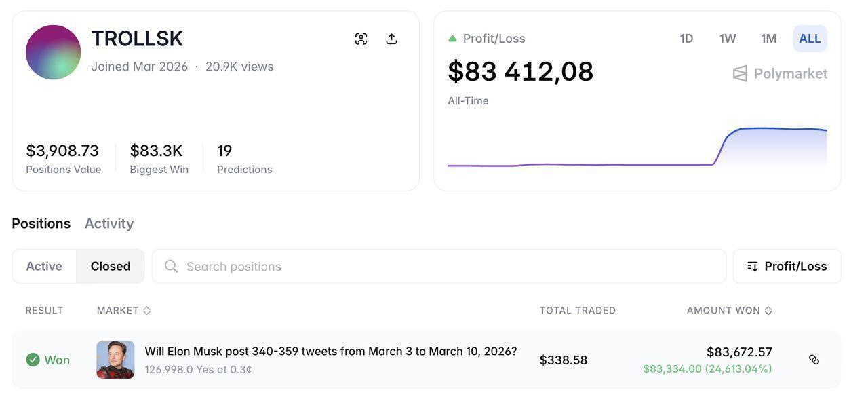This screenshot has height=399, width=868.
Task: Show Closed positions
Action: coord(111,266)
